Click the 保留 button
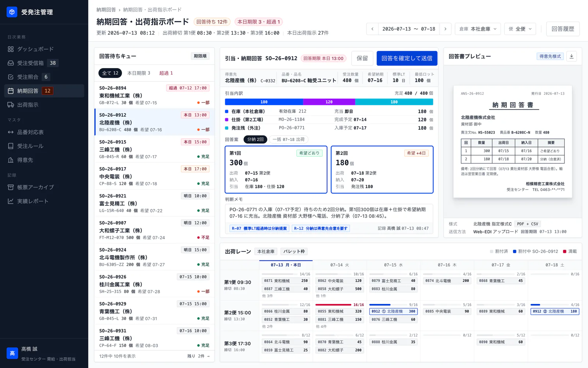Viewport: 588px width, 368px height. pyautogui.click(x=362, y=58)
